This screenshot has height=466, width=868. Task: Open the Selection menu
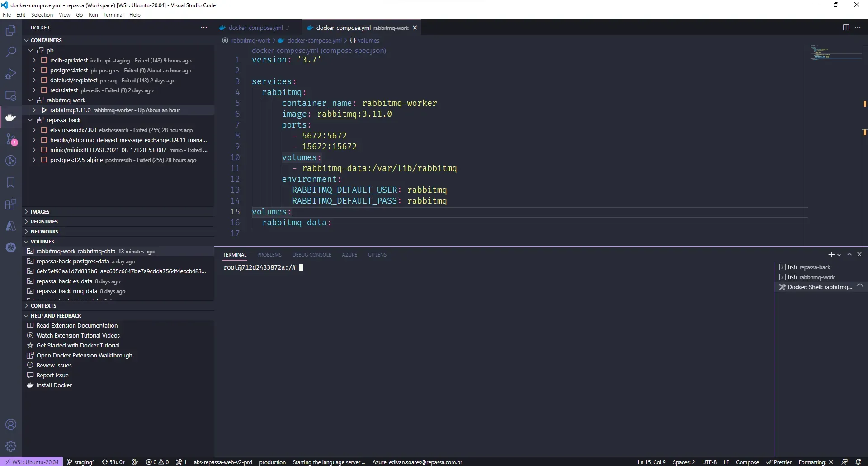click(x=42, y=15)
